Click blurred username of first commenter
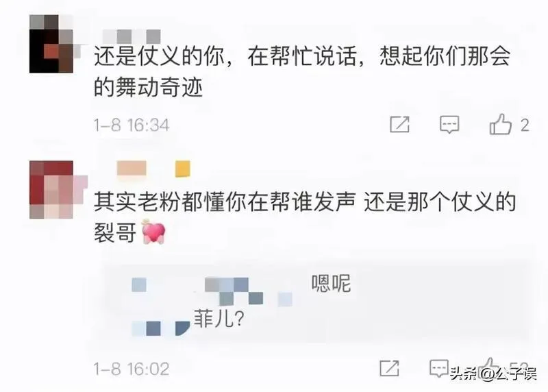 coord(132,37)
